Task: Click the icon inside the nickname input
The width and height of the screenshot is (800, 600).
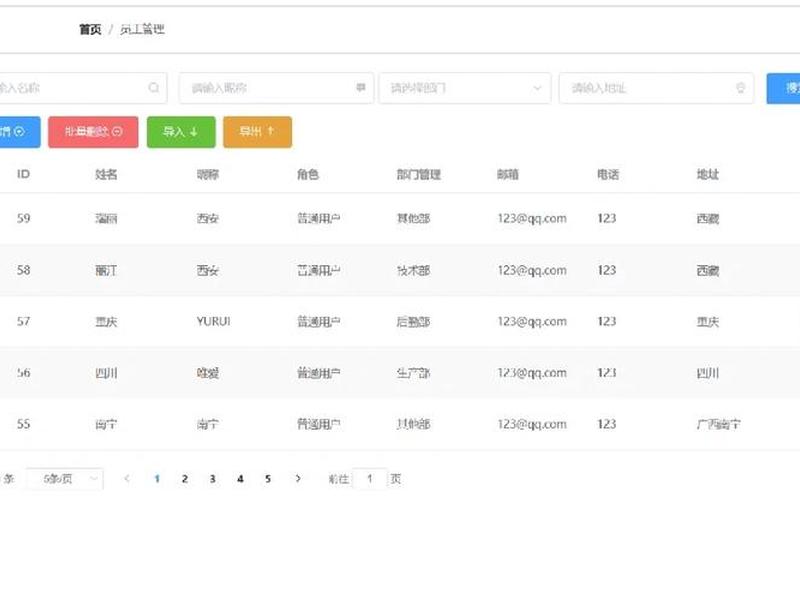Action: coord(361,88)
